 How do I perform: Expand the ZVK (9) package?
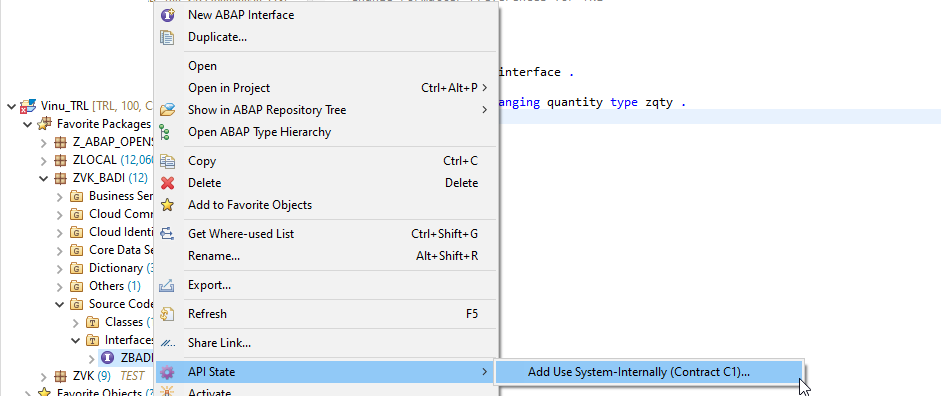click(x=43, y=376)
